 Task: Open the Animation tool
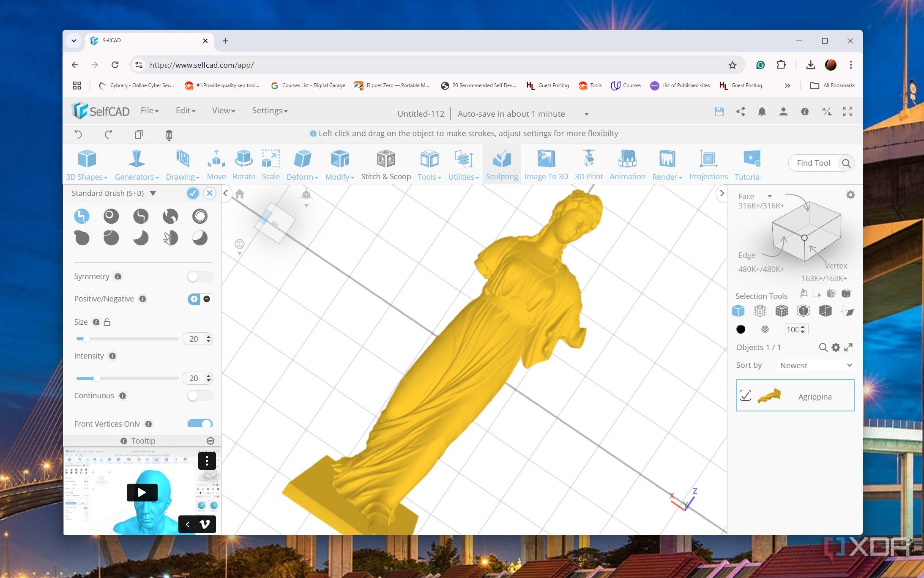627,165
